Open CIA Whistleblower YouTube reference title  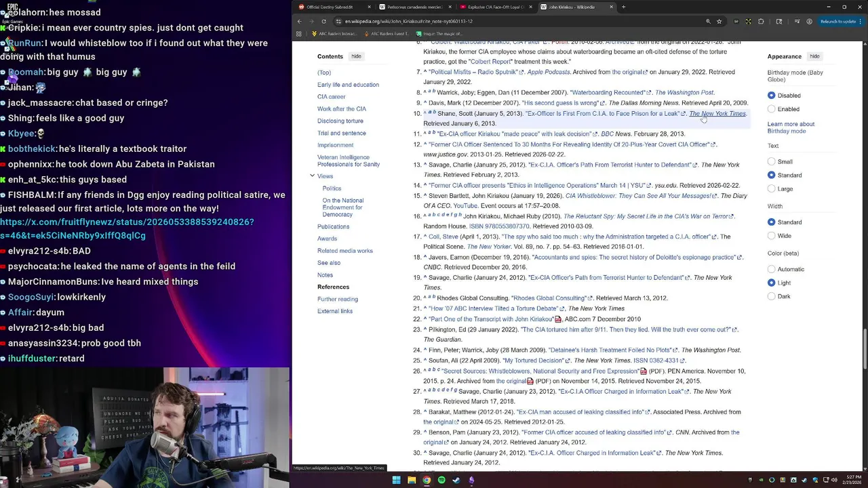tap(638, 196)
